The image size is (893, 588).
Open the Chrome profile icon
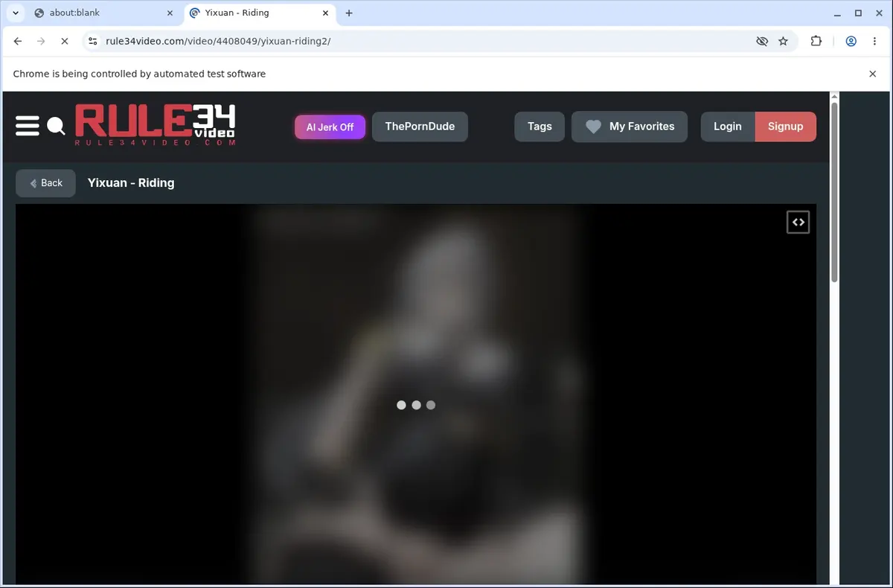pyautogui.click(x=851, y=42)
